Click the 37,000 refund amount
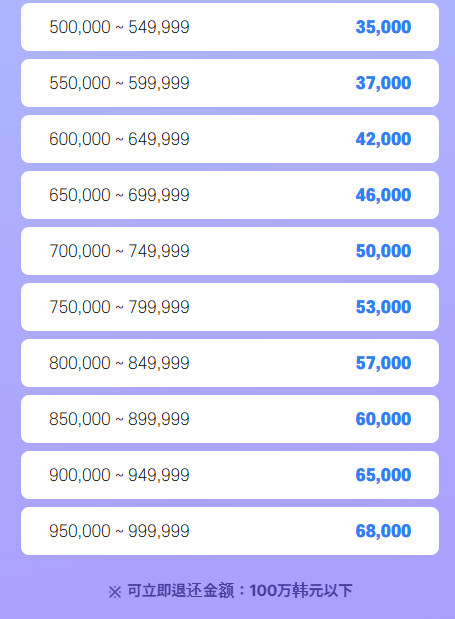Viewport: 455px width, 619px height. coord(383,83)
